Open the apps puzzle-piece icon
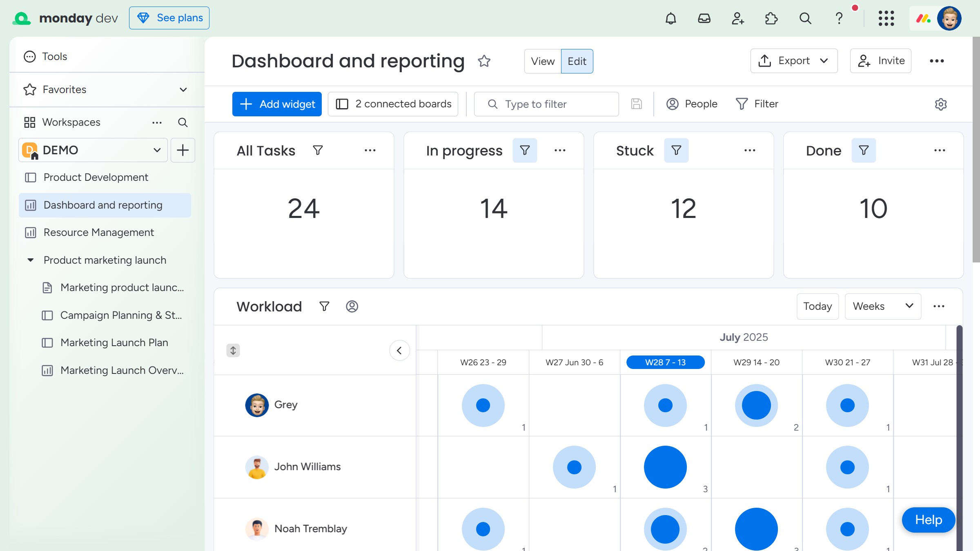The height and width of the screenshot is (551, 980). tap(771, 18)
